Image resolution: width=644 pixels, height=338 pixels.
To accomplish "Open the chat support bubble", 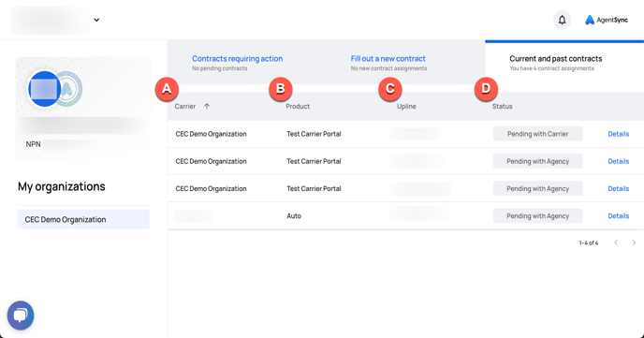I will [21, 316].
